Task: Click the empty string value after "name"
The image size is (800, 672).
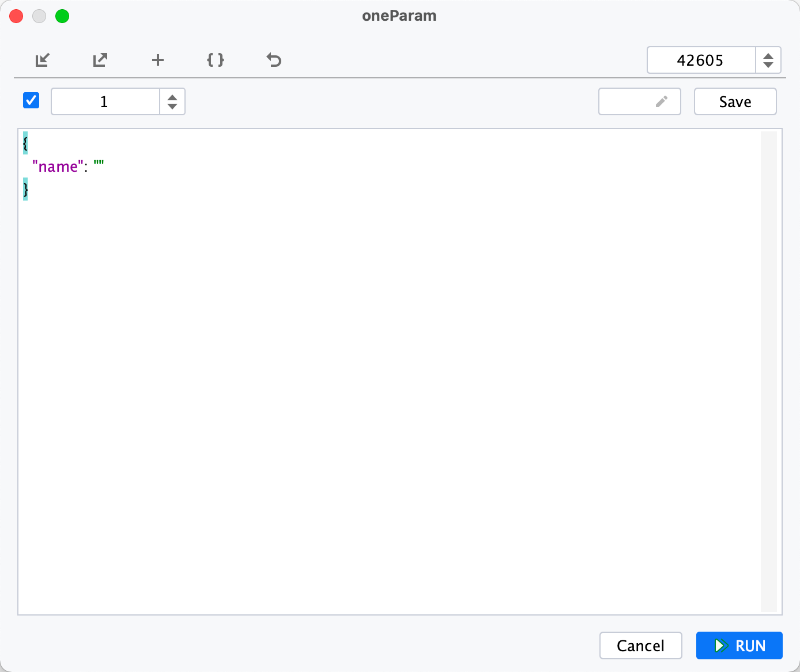Action: [x=99, y=167]
